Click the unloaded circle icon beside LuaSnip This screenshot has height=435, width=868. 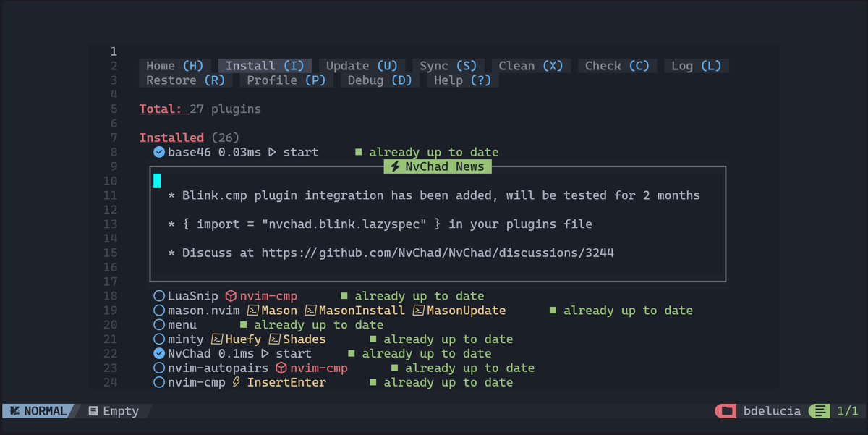(159, 296)
